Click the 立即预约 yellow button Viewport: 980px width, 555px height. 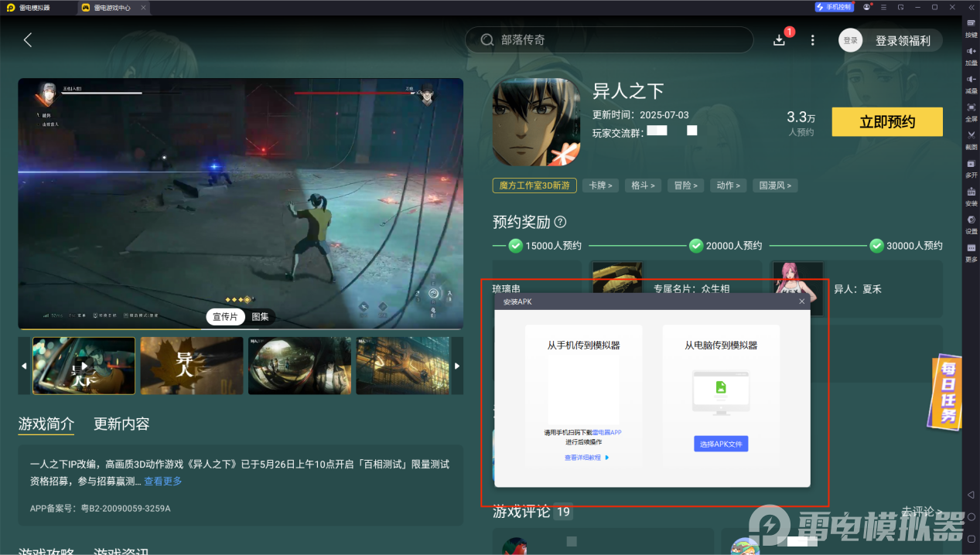[887, 122]
